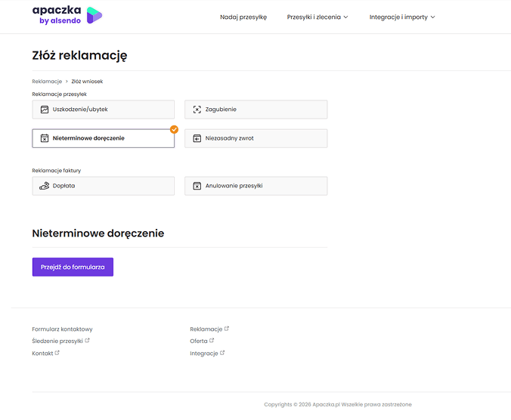Open Integracje footer link

[x=203, y=354]
